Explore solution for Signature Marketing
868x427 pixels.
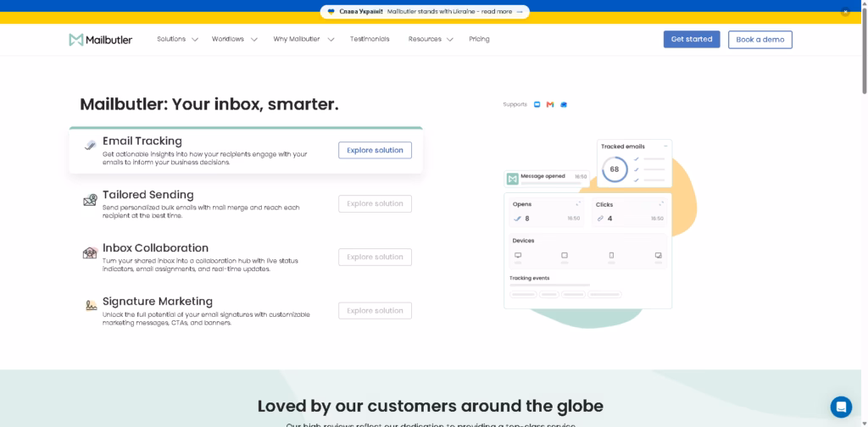pyautogui.click(x=375, y=311)
